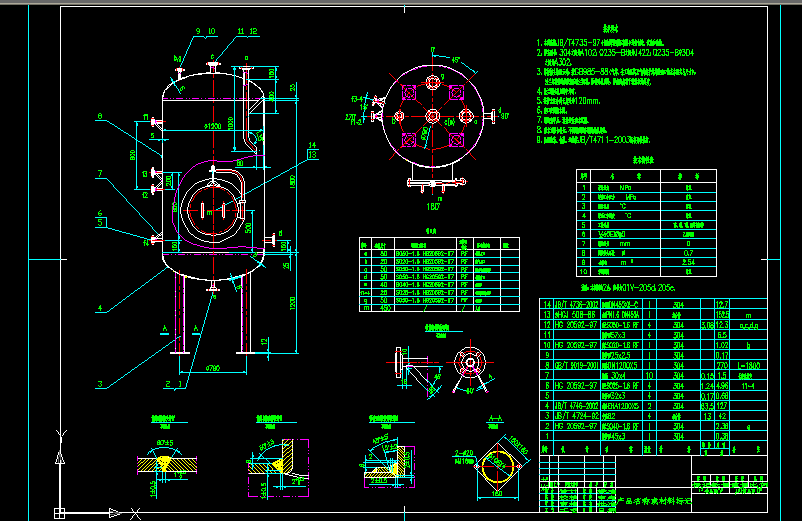802x521 pixels.
Task: Click the Φ1200 diameter dimension text
Action: (212, 126)
